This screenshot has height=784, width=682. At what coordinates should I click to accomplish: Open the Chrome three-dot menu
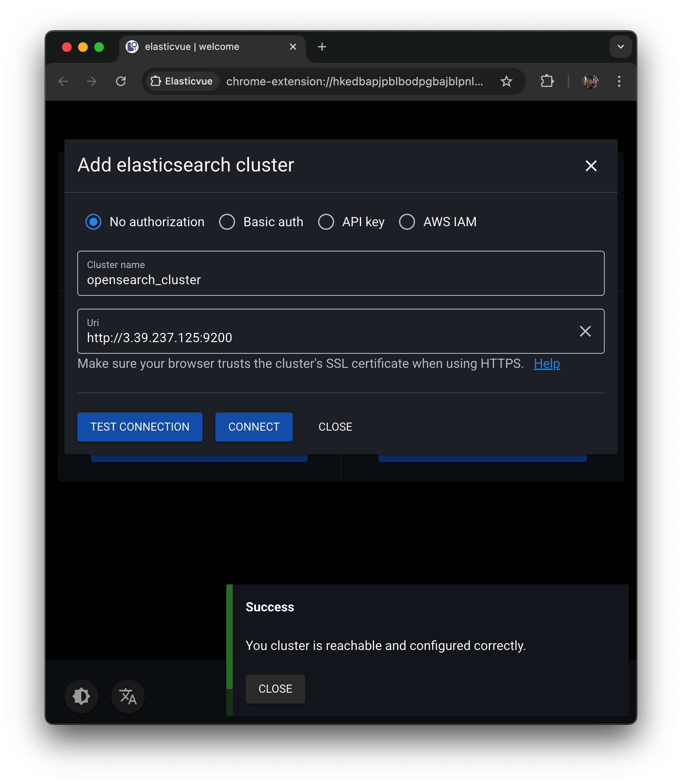(x=619, y=81)
